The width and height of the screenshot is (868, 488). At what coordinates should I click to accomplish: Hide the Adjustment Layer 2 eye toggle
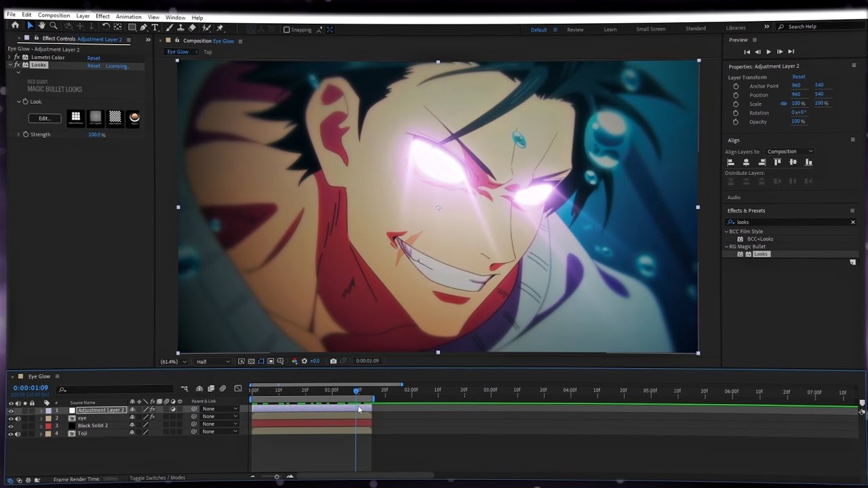pos(10,410)
